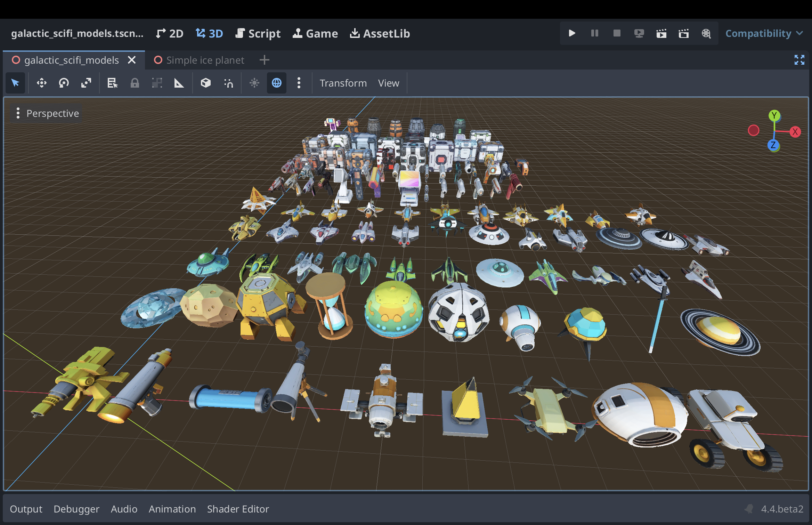Image resolution: width=812 pixels, height=525 pixels.
Task: Toggle Use Snap magnet icon
Action: point(228,83)
